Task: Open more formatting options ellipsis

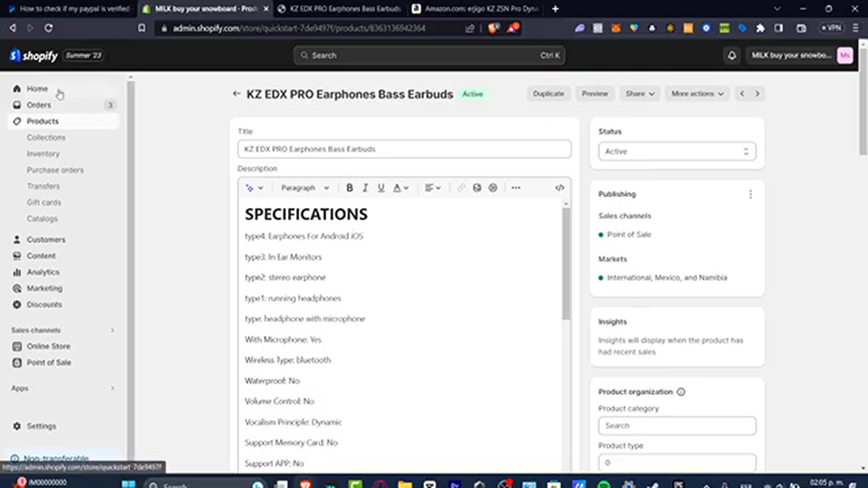Action: click(x=516, y=188)
